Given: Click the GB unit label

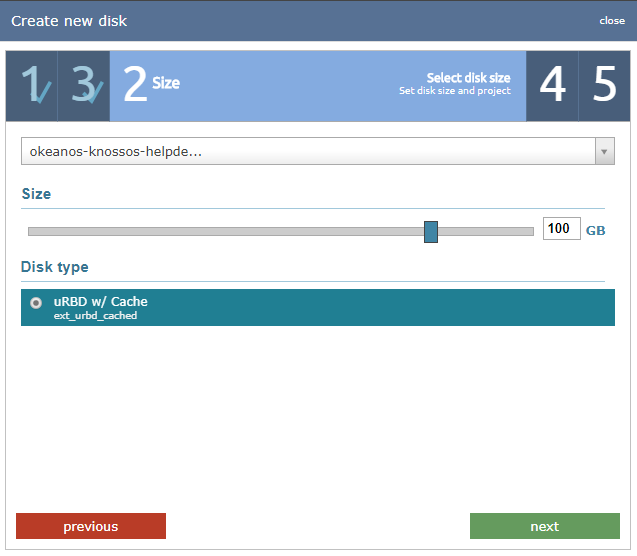Looking at the screenshot, I should point(595,230).
